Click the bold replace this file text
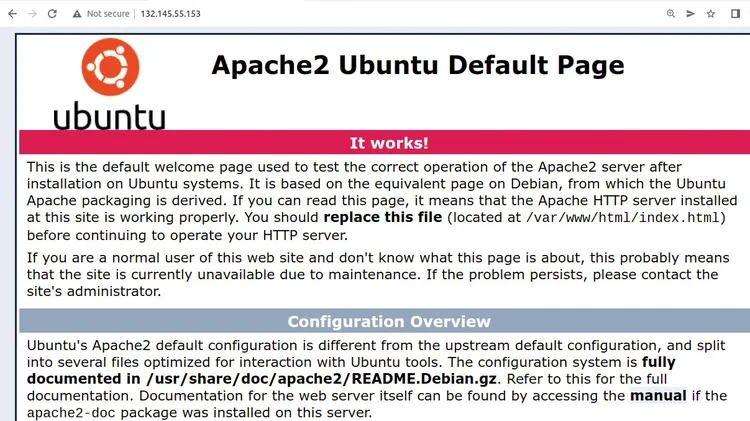The height and width of the screenshot is (421, 750). (x=383, y=217)
